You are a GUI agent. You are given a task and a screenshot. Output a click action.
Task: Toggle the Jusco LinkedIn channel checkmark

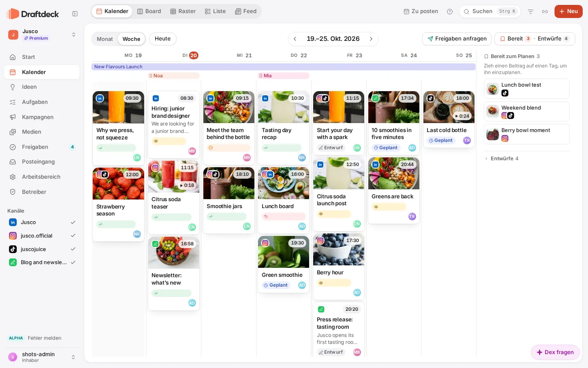(x=73, y=222)
